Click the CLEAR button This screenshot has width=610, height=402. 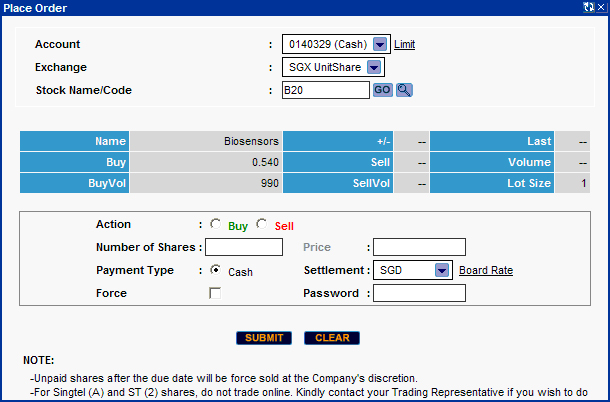[332, 338]
